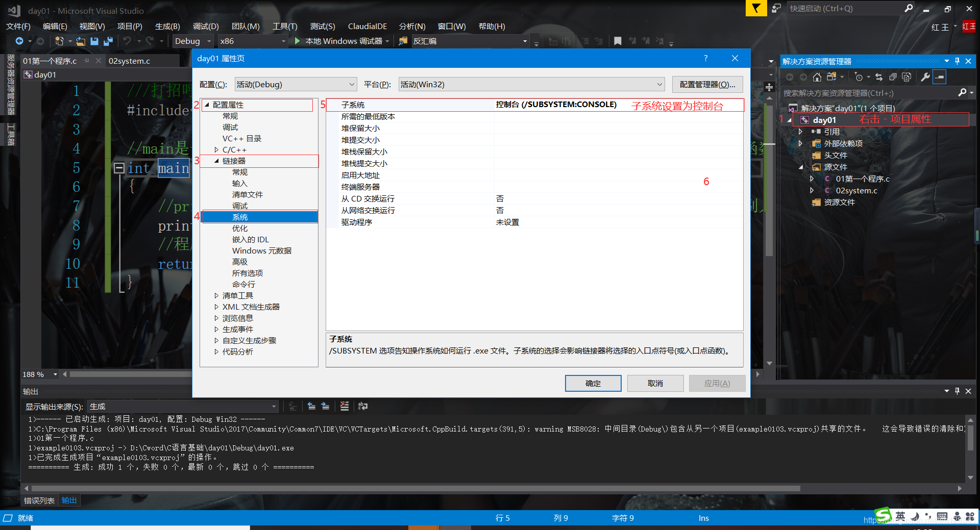This screenshot has height=530, width=980.
Task: Click the preview selected items icon
Action: click(x=940, y=77)
